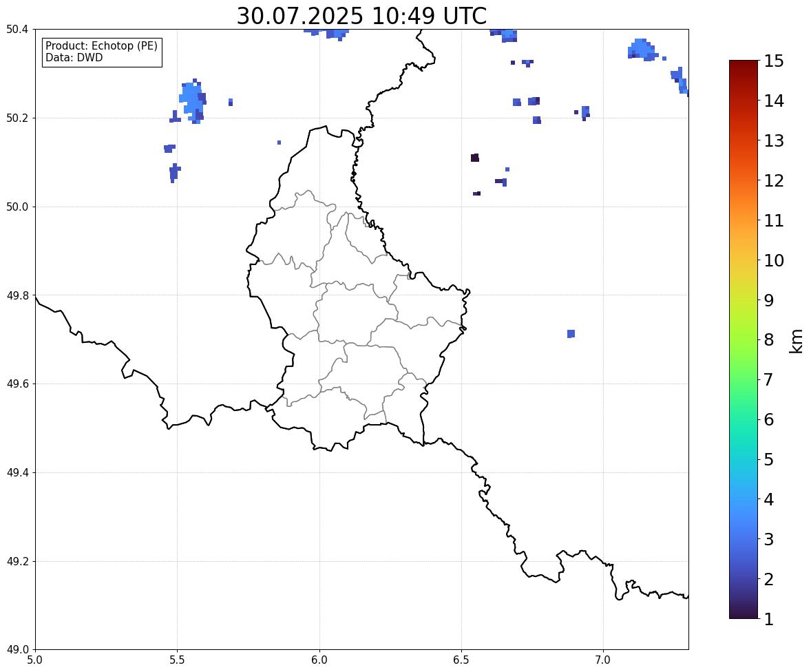Viewport: 811px width, 672px height.
Task: Click colorbar tick label "1"
Action: [x=769, y=619]
